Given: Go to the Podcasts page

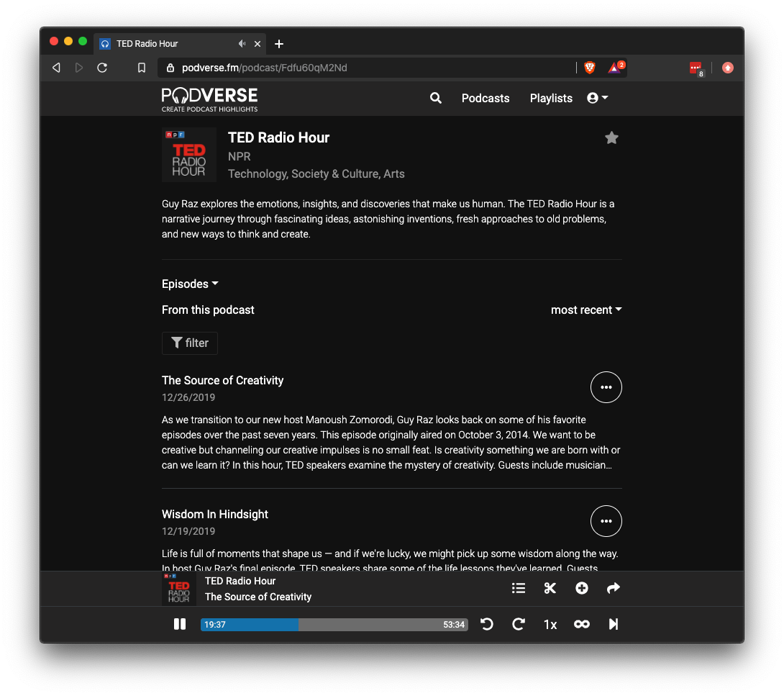Looking at the screenshot, I should click(486, 98).
